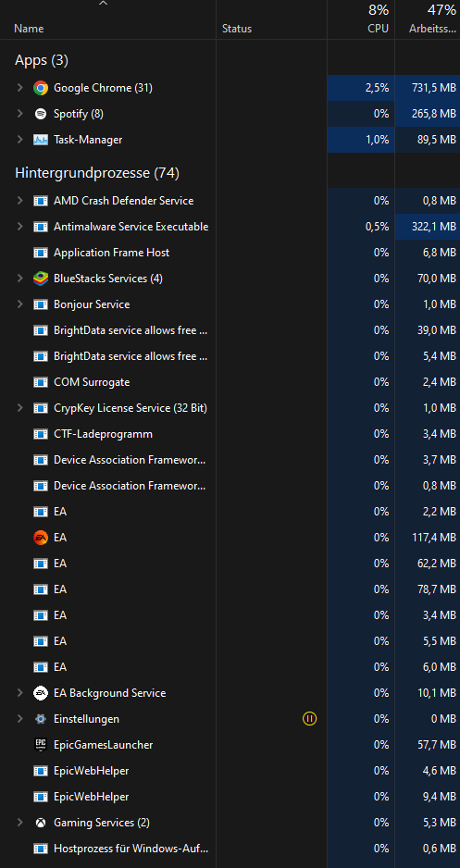Viewport: 460px width, 868px height.
Task: Expand the Bonjour Service entry
Action: [x=20, y=304]
